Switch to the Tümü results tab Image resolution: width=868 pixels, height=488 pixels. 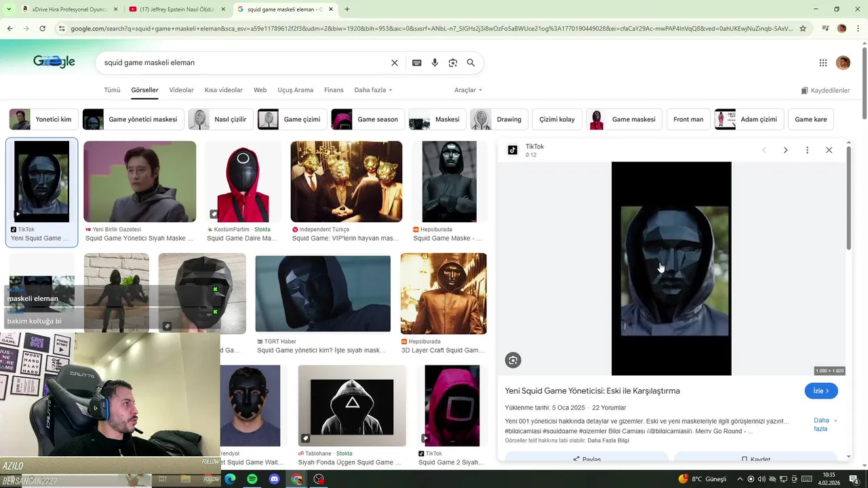click(112, 90)
